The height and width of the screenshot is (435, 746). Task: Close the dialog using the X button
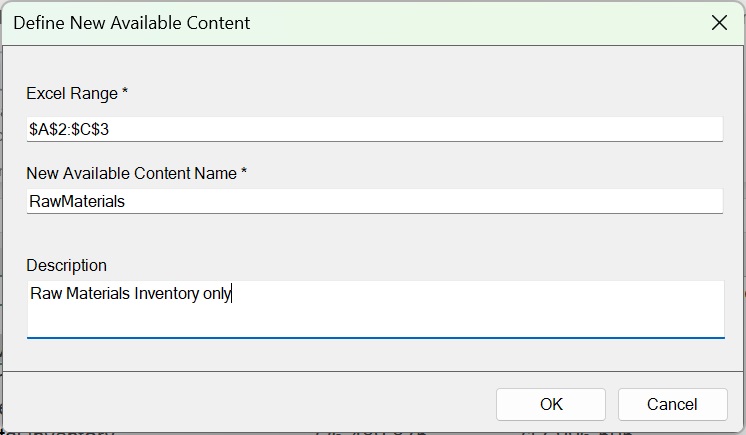click(719, 22)
